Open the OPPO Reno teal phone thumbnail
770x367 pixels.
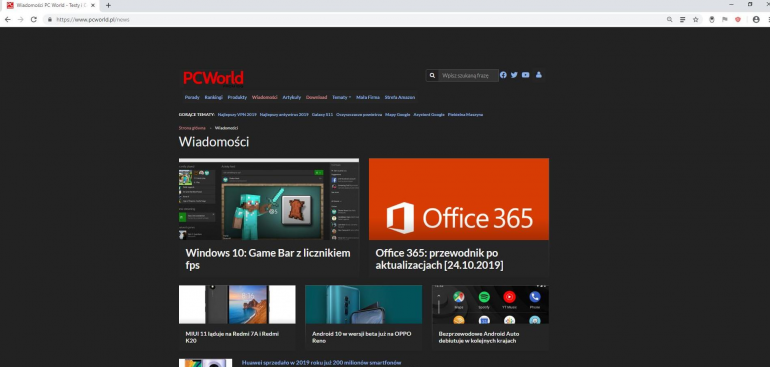click(x=363, y=305)
